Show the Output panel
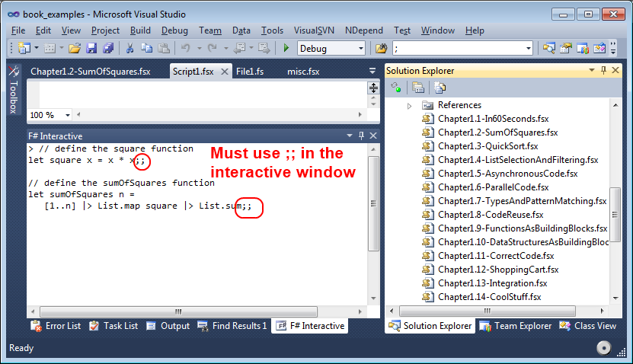Viewport: 633px width, 364px height. tap(168, 326)
